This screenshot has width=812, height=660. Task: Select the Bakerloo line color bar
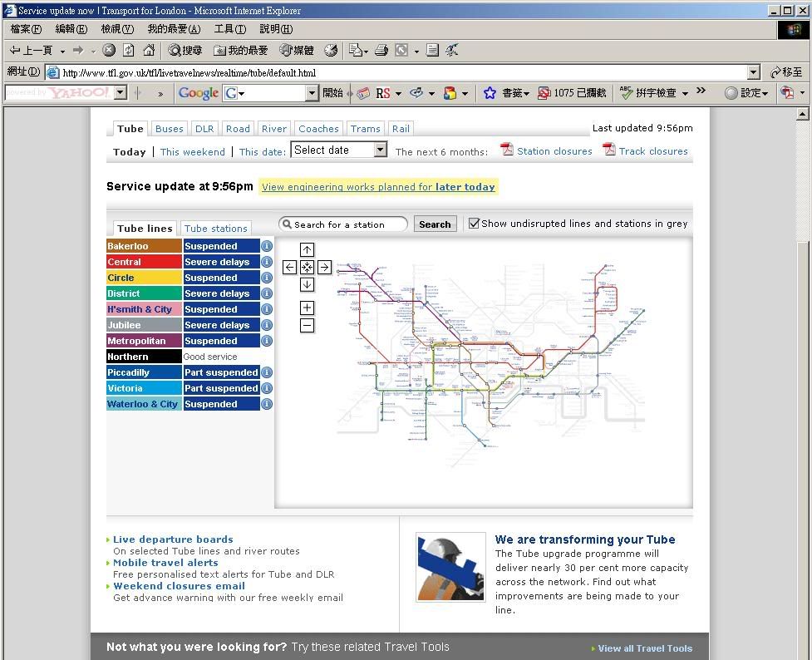144,246
